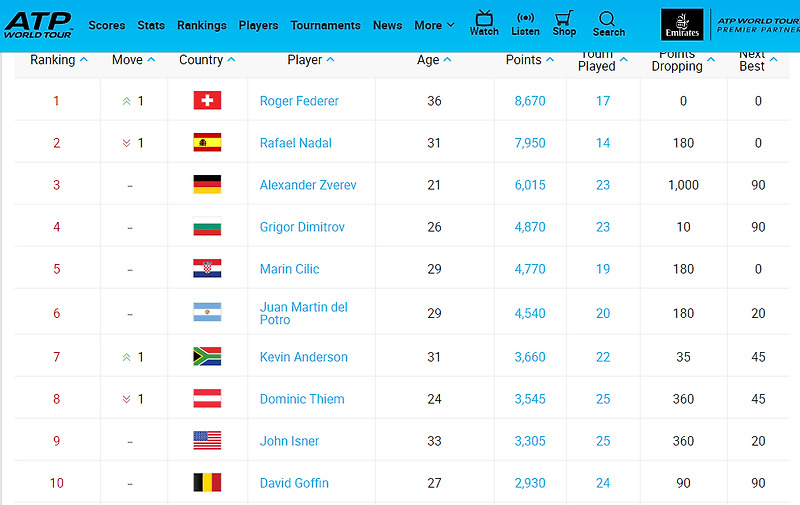Sort table by Ranking column arrow
This screenshot has height=505, width=800.
point(84,60)
